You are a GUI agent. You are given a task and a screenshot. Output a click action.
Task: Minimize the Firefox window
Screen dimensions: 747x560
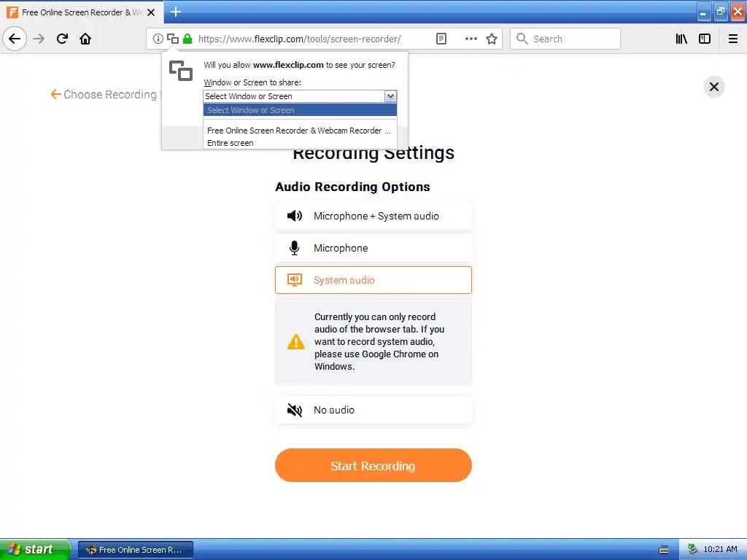pos(703,12)
